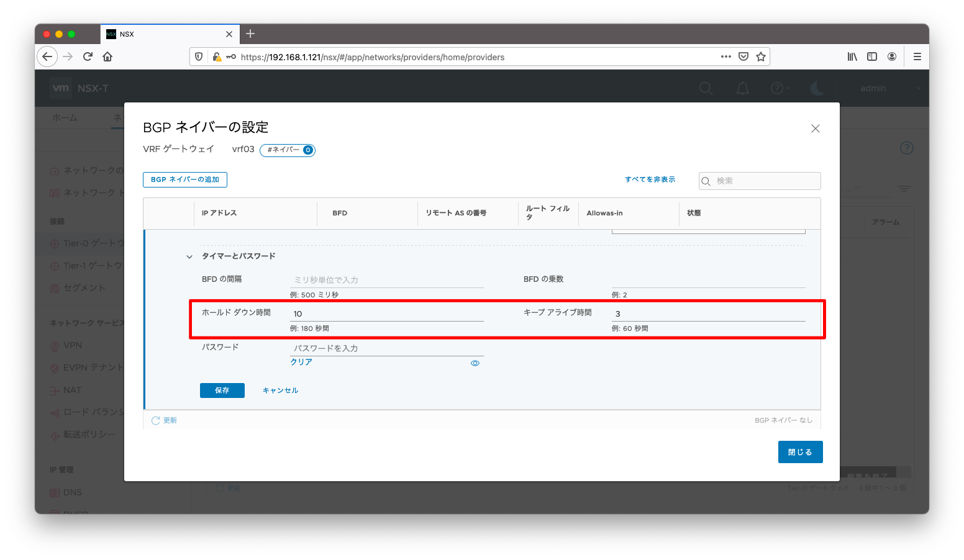Close the NSX browser tab
This screenshot has width=964, height=560.
[x=229, y=34]
